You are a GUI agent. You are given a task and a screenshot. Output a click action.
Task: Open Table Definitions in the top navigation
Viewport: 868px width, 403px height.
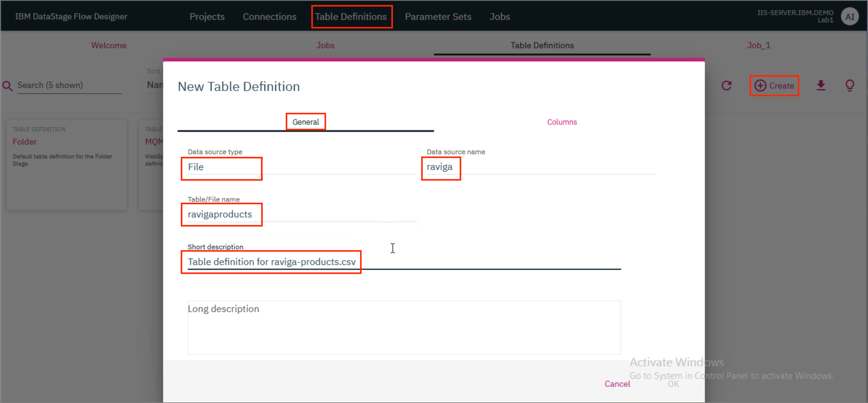pos(351,17)
